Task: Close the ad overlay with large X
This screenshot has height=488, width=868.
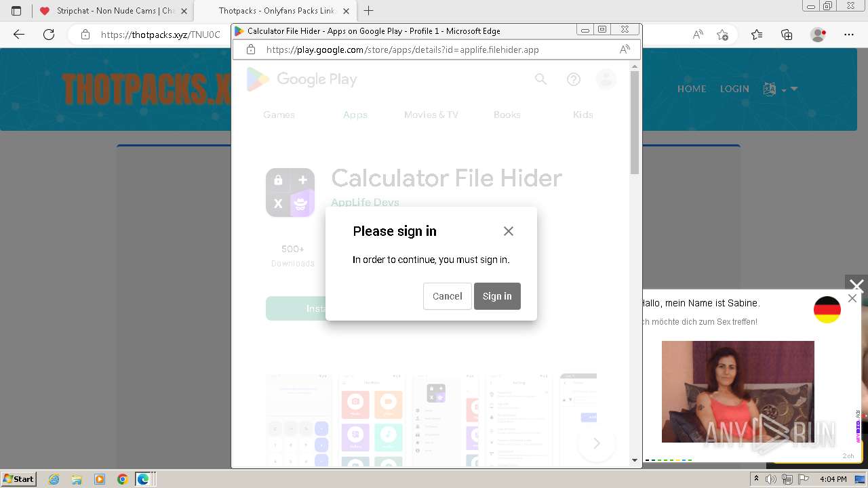Action: click(x=856, y=286)
